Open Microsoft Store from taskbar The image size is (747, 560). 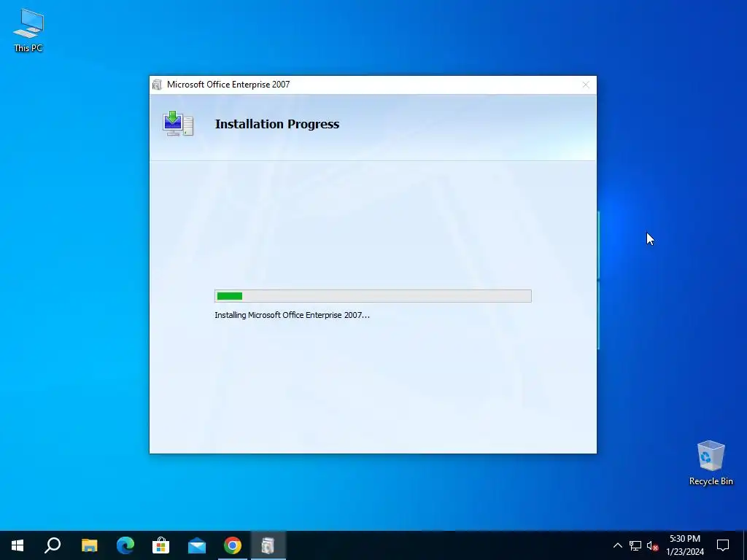click(161, 545)
